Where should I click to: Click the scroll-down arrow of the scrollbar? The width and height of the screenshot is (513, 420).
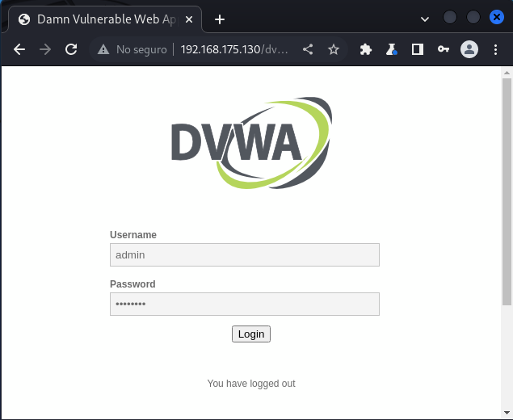pyautogui.click(x=507, y=413)
